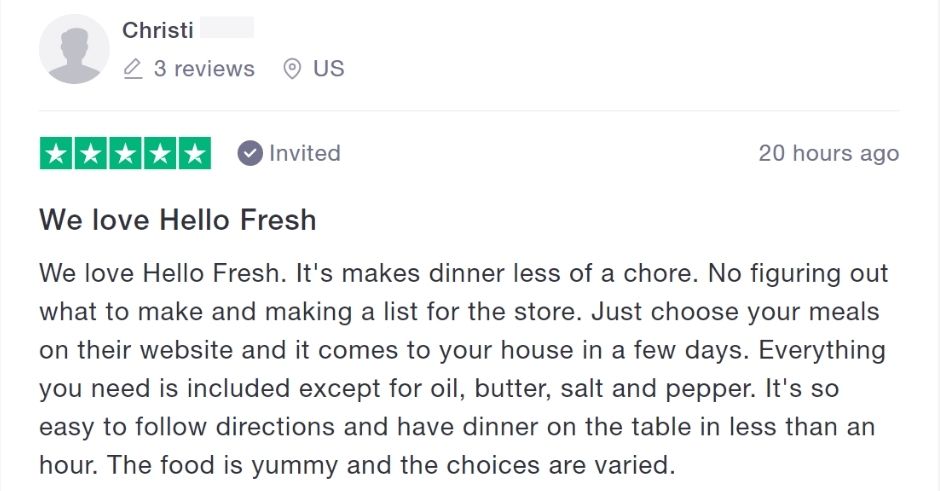This screenshot has width=940, height=491.
Task: Click the location pin icon
Action: [x=292, y=68]
